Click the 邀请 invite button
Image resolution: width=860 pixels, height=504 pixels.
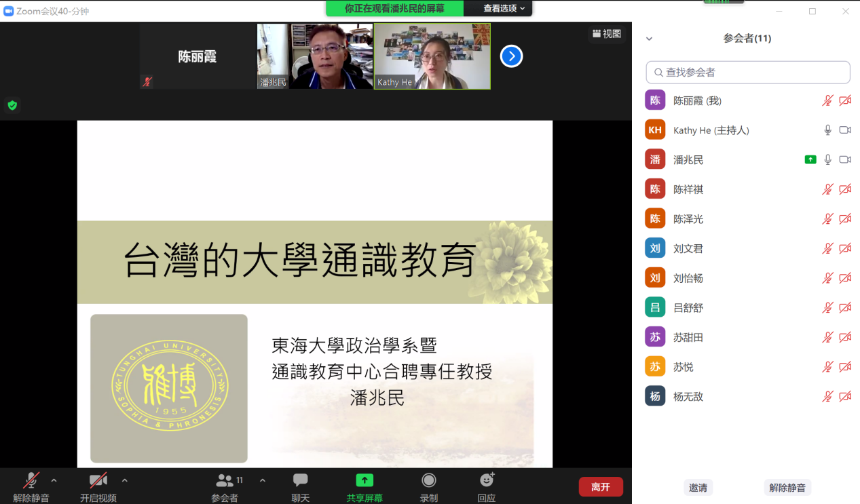point(698,487)
